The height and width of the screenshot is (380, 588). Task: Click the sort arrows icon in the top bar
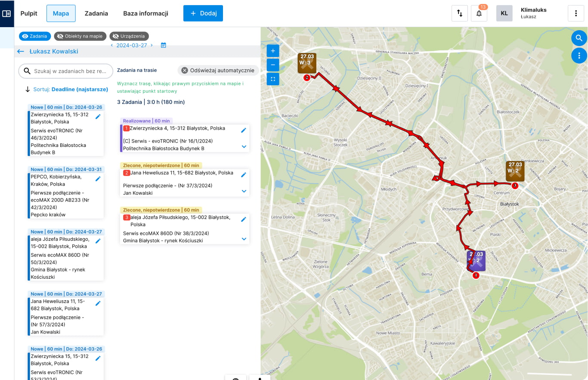coord(459,13)
